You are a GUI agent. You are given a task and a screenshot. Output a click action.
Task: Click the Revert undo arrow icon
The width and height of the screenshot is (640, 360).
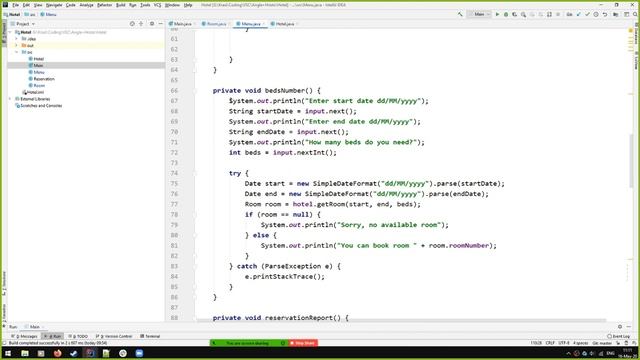tap(605, 14)
